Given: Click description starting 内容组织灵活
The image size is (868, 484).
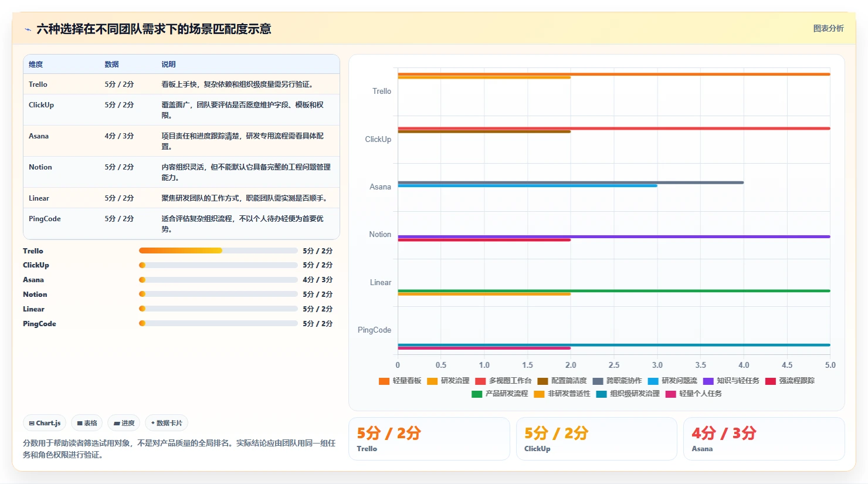Looking at the screenshot, I should (x=246, y=172).
